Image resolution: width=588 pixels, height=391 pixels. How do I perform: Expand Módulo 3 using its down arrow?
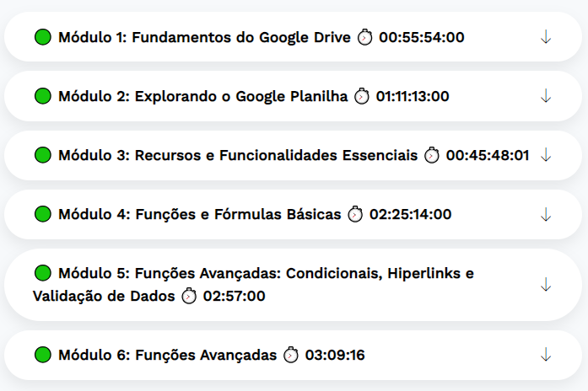(x=545, y=155)
